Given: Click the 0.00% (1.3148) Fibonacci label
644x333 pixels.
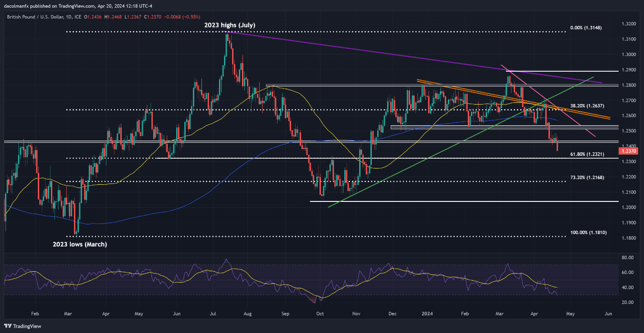Looking at the screenshot, I should click(x=586, y=27).
